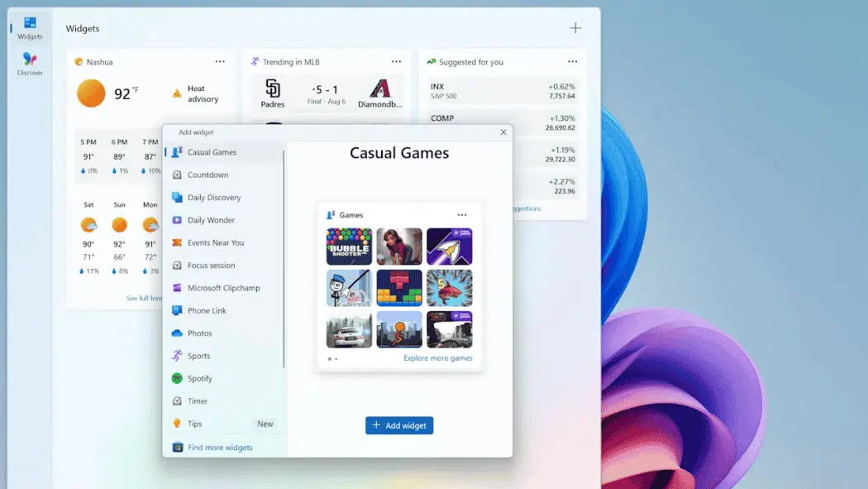Click the Events Near You list icon

click(x=177, y=242)
